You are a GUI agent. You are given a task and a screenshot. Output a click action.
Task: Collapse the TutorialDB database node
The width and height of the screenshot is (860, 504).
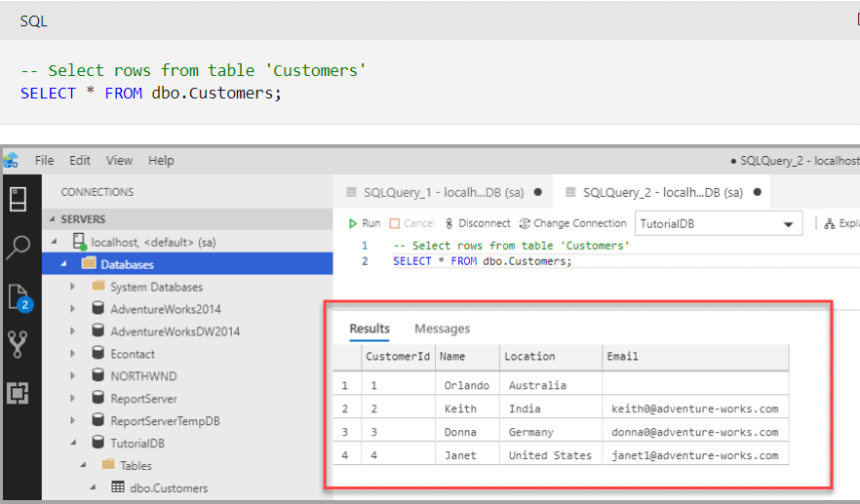click(73, 444)
